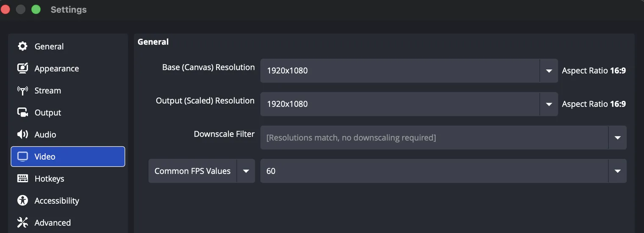This screenshot has width=644, height=233.
Task: Switch to the Stream settings tab
Action: point(68,90)
